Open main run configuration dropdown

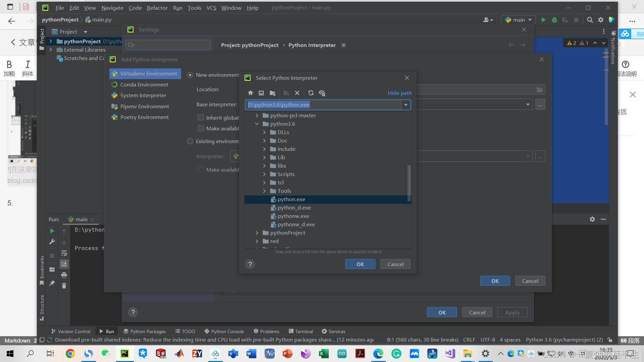click(519, 20)
